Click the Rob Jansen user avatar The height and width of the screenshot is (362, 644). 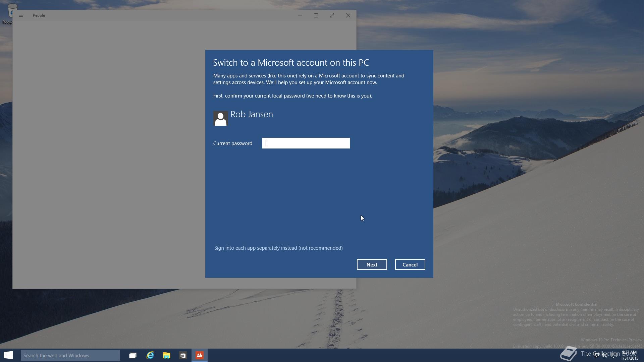point(220,118)
